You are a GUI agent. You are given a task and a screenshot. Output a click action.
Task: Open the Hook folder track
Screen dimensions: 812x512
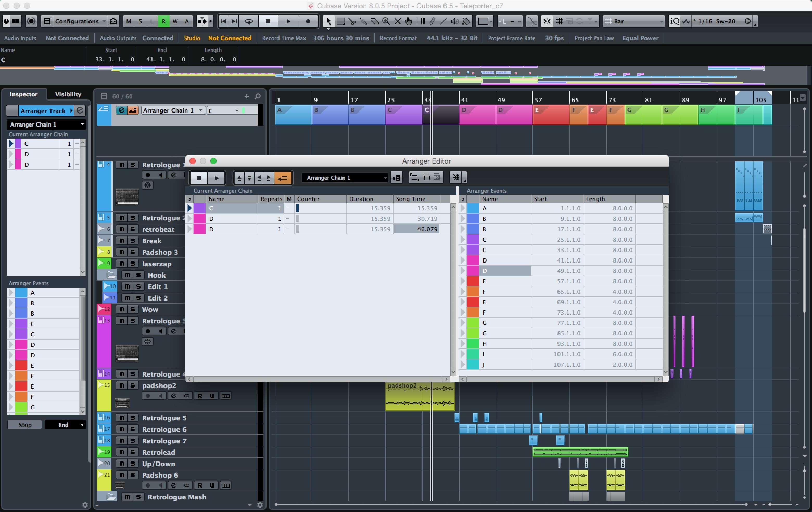(111, 275)
